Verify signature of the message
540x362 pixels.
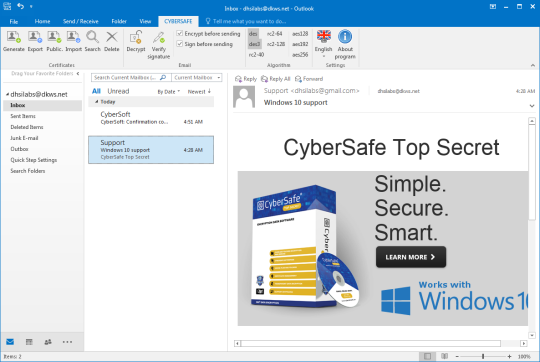pos(159,45)
